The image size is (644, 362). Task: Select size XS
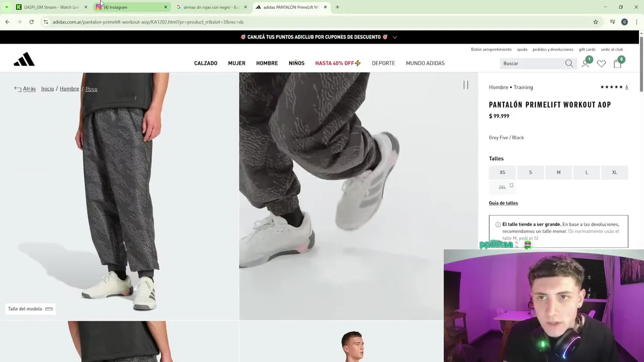(x=502, y=172)
